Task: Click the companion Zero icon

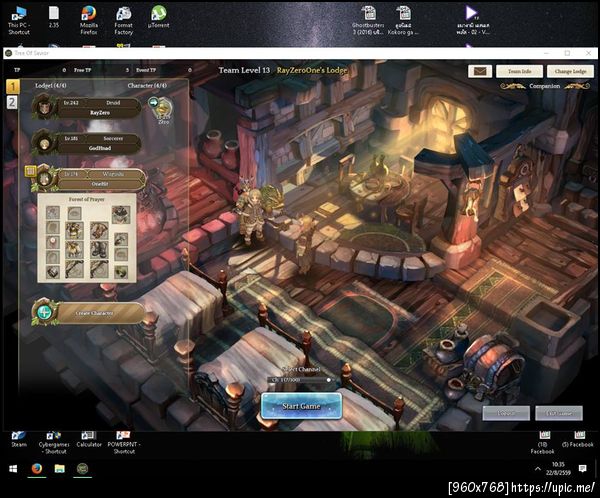Action: coord(163,110)
